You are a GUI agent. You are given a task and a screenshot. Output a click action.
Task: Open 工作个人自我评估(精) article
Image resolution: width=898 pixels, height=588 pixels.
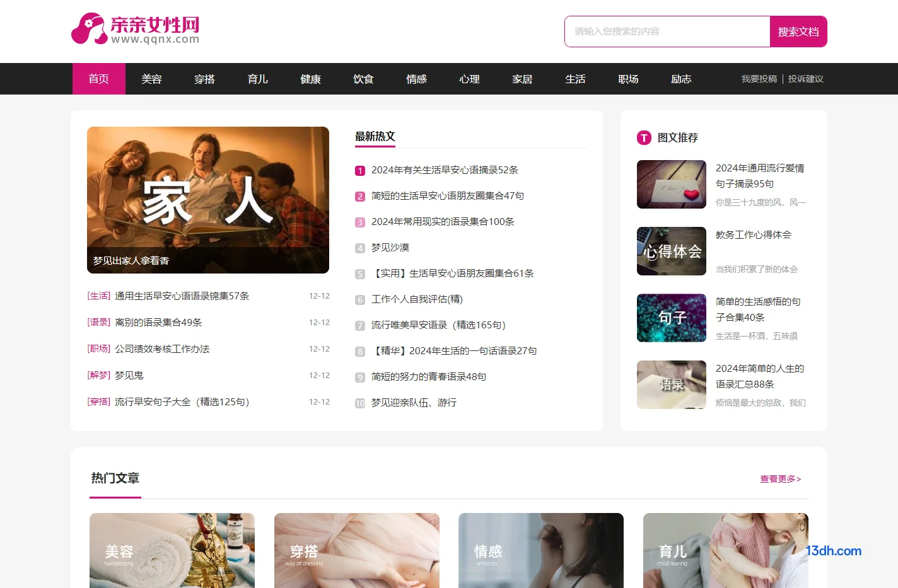(417, 299)
